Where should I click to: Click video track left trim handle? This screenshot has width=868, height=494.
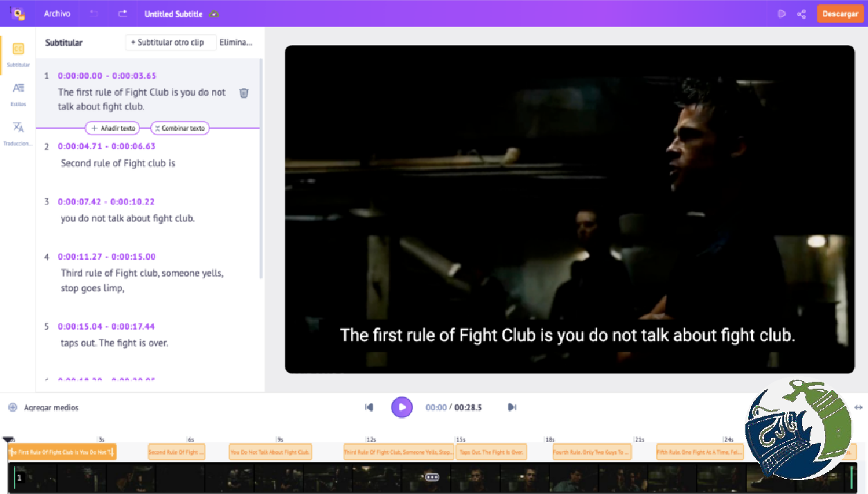pos(15,477)
